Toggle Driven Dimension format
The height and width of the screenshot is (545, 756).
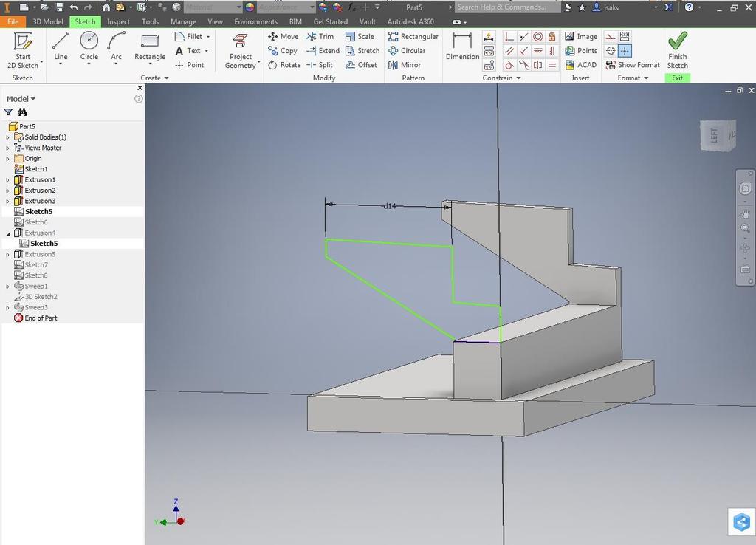(625, 37)
